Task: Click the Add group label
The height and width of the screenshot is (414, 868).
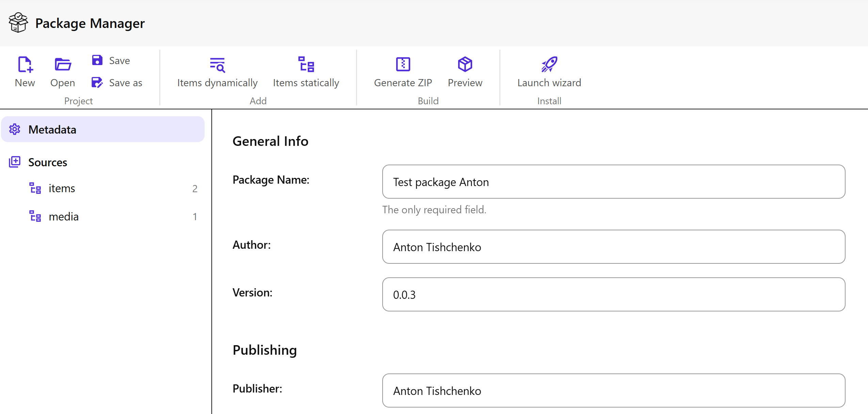Action: click(258, 101)
